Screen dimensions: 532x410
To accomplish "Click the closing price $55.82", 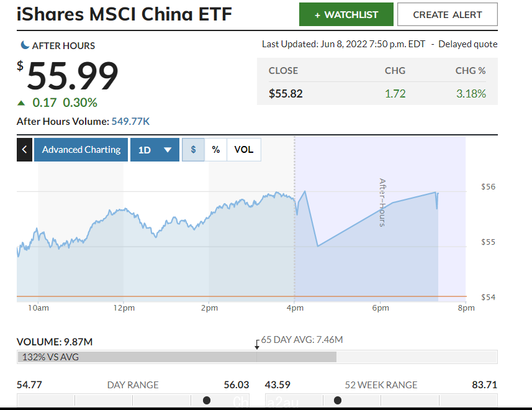I will 286,94.
